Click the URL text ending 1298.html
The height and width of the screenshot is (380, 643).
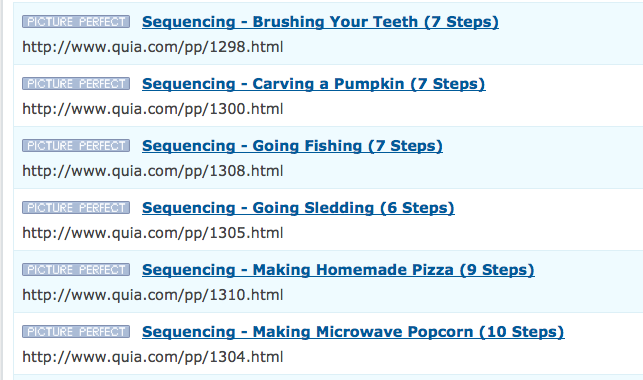(x=153, y=47)
